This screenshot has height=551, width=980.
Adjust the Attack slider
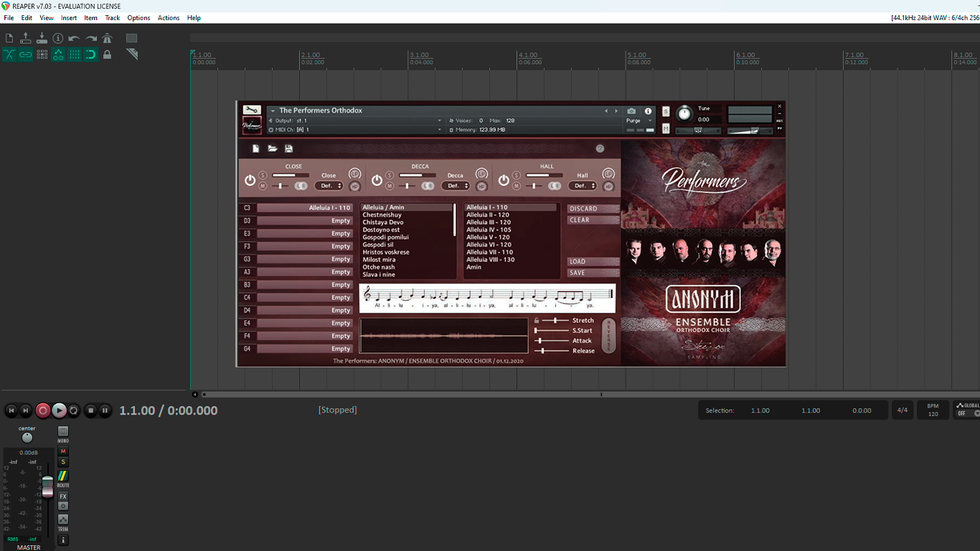click(x=551, y=341)
